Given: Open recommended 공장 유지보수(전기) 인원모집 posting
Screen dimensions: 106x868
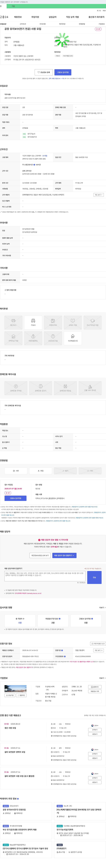Looking at the screenshot, I should [x=14, y=810].
